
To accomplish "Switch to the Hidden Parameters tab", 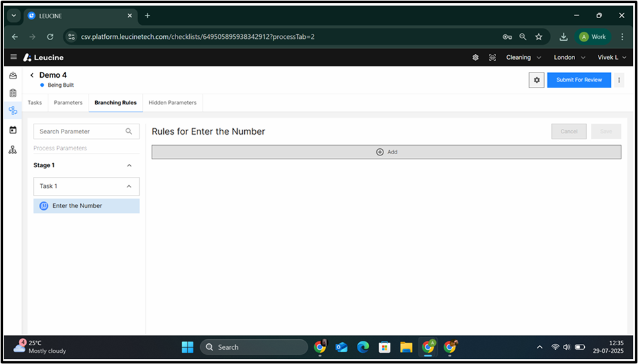I will point(172,103).
